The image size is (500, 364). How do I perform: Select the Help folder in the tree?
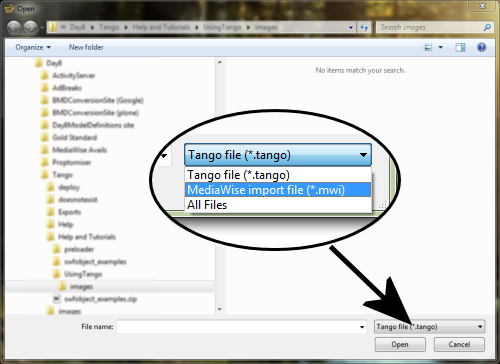click(x=65, y=224)
